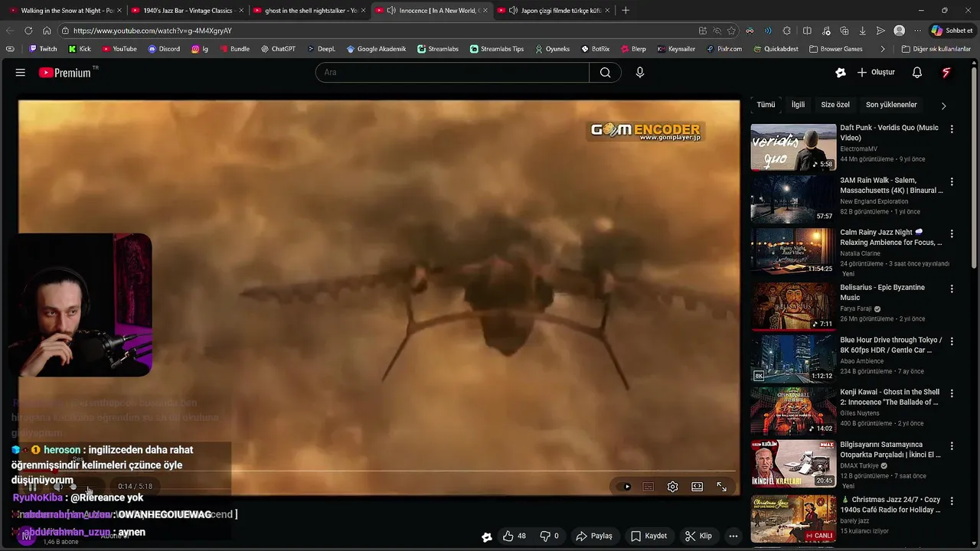Open Diğer sık kullanılanlar bookmarks folder
Viewport: 980px width, 551px height.
(936, 49)
